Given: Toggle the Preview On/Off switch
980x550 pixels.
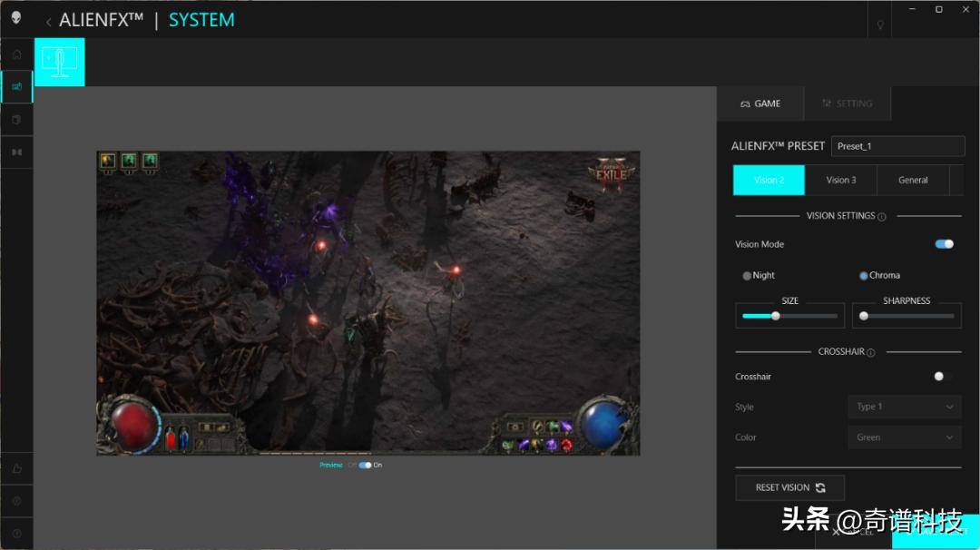Looking at the screenshot, I should [x=365, y=465].
